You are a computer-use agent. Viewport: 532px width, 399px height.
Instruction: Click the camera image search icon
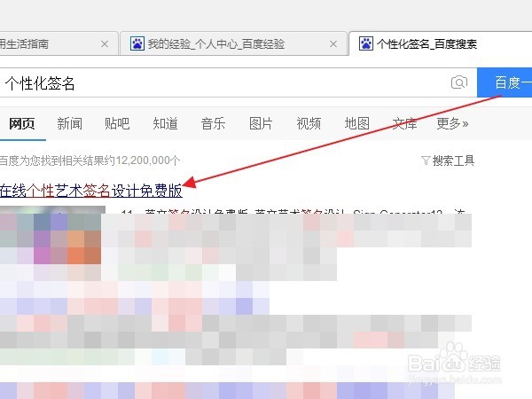[458, 82]
